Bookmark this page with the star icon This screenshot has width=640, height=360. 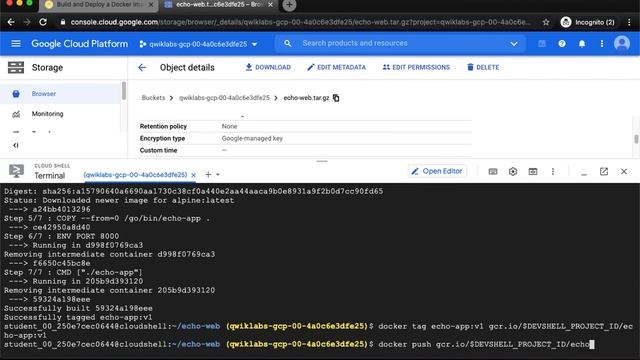tap(546, 22)
